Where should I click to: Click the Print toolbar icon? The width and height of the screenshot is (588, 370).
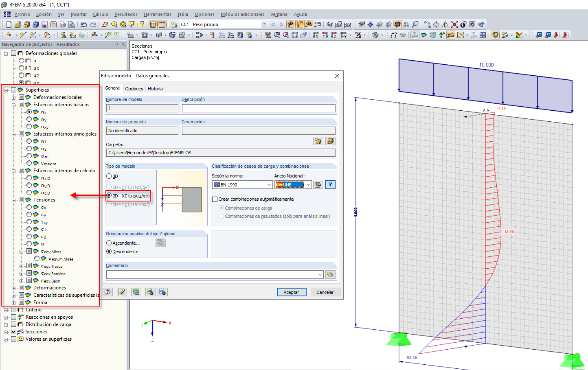click(x=63, y=24)
